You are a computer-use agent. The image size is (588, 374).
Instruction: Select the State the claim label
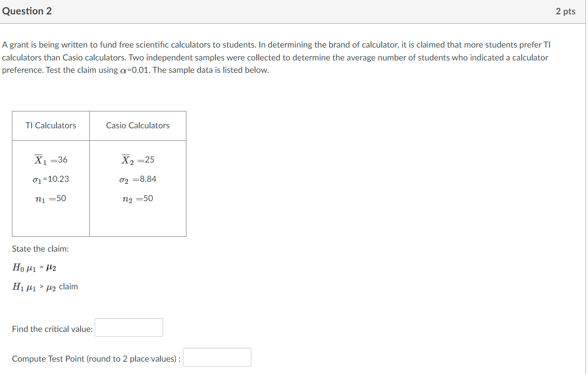click(41, 249)
